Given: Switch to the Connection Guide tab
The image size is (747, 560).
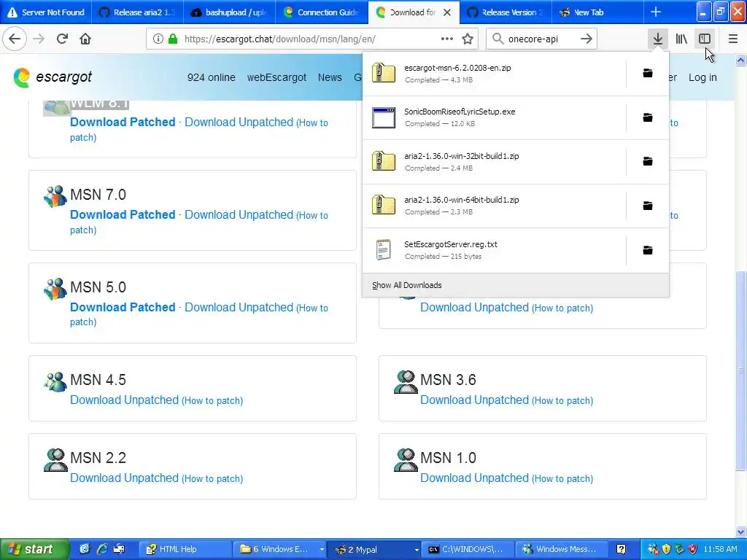Looking at the screenshot, I should click(x=322, y=12).
